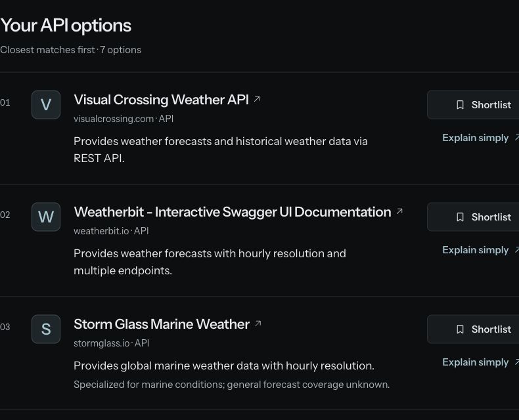Click note 'Specialized for marine conditions'

pyautogui.click(x=232, y=385)
